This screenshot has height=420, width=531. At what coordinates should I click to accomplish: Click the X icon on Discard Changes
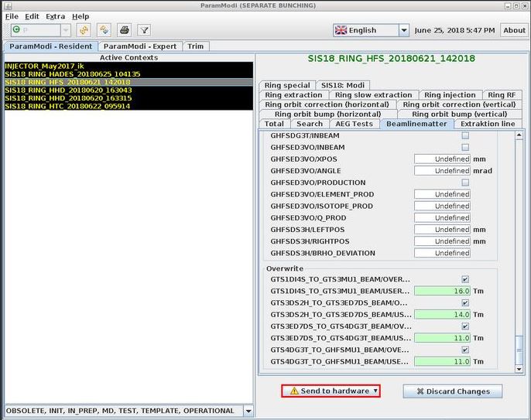(420, 391)
